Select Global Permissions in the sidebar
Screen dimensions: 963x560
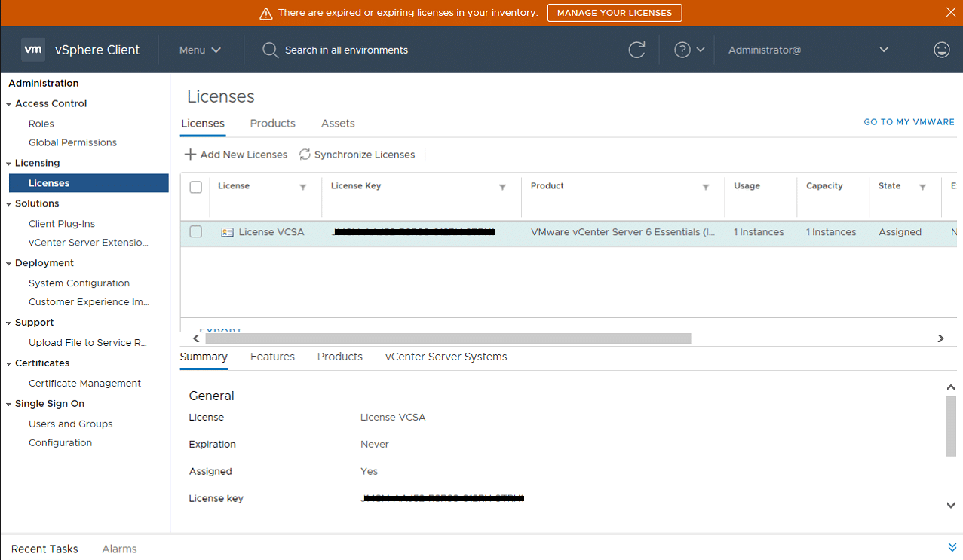click(72, 142)
